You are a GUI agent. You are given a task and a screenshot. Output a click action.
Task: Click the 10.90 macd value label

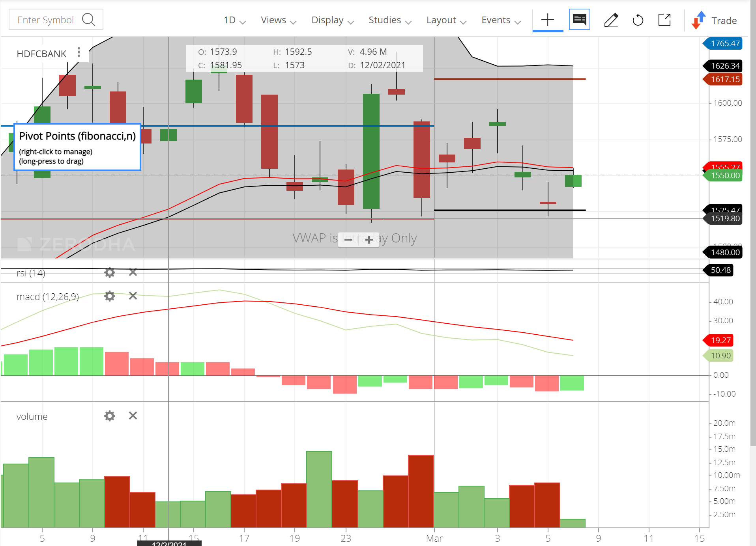click(719, 356)
